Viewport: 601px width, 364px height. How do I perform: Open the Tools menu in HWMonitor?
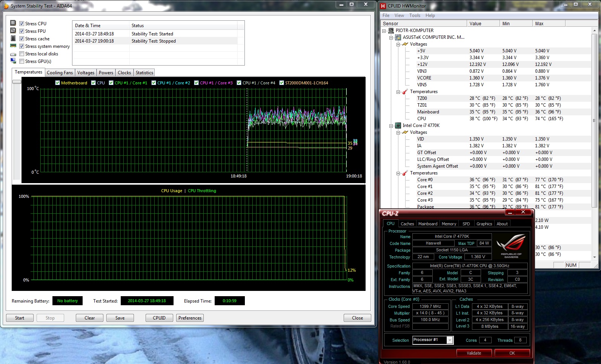pyautogui.click(x=415, y=15)
